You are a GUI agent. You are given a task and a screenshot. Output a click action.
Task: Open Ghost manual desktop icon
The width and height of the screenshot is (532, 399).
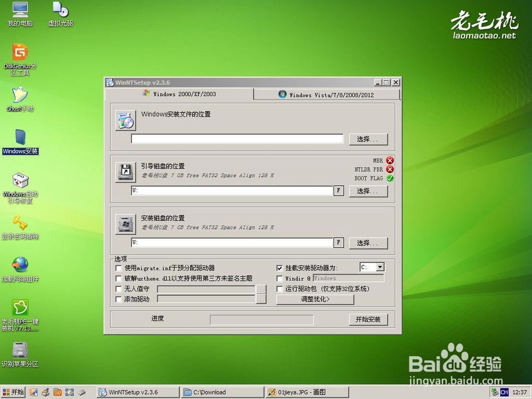pos(20,99)
